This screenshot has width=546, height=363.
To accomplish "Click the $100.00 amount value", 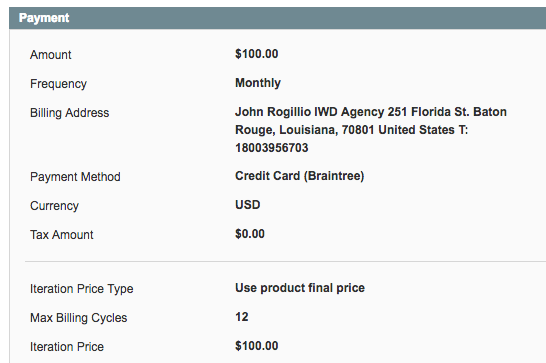I will pos(257,54).
